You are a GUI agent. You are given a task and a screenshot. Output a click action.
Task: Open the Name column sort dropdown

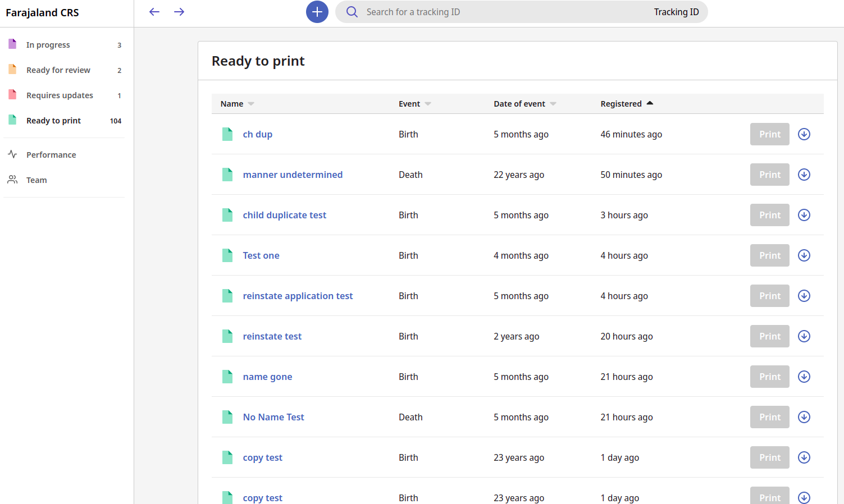tap(251, 104)
